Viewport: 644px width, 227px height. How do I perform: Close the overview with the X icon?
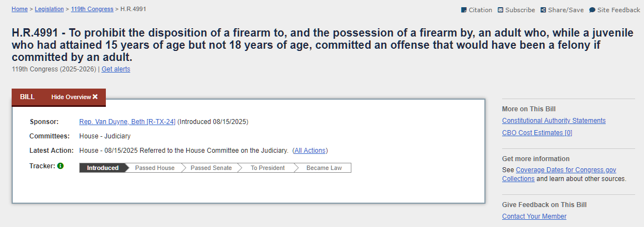[95, 97]
